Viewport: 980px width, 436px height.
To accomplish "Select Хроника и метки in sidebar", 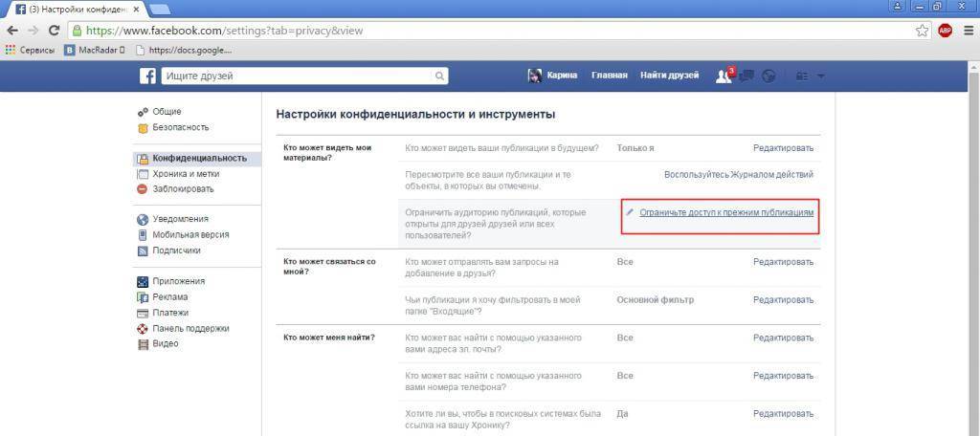I will pos(186,173).
